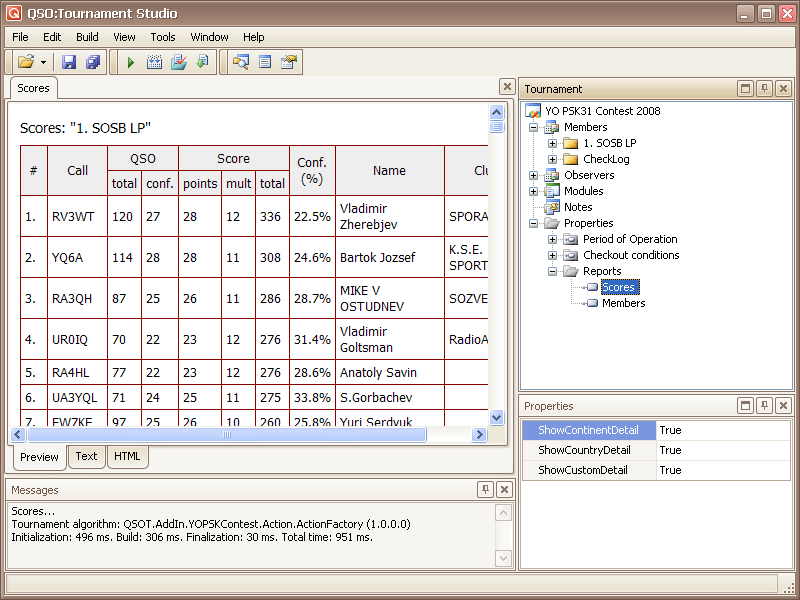This screenshot has height=600, width=800.
Task: Open the dropdown arrow beside open folder
Action: (x=43, y=62)
